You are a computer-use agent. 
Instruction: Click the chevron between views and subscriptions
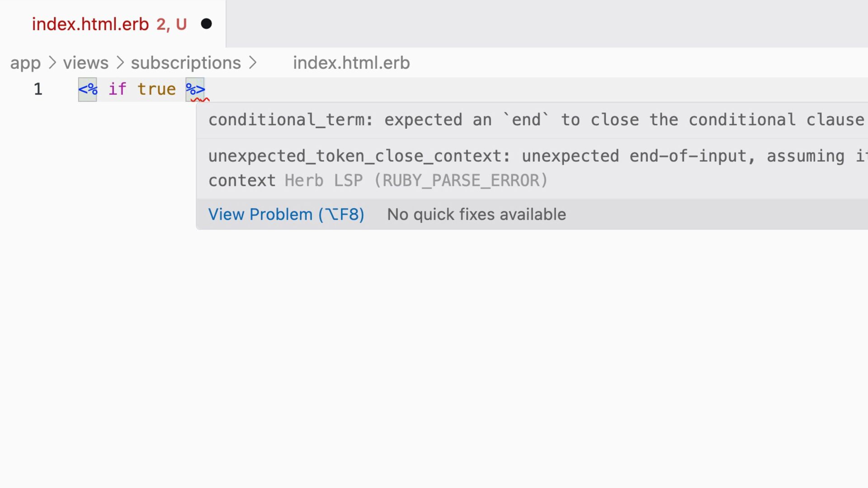[120, 63]
